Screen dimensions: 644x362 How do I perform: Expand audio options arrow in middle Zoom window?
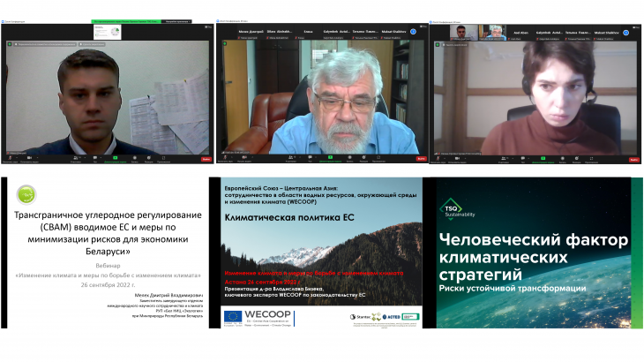click(x=232, y=157)
